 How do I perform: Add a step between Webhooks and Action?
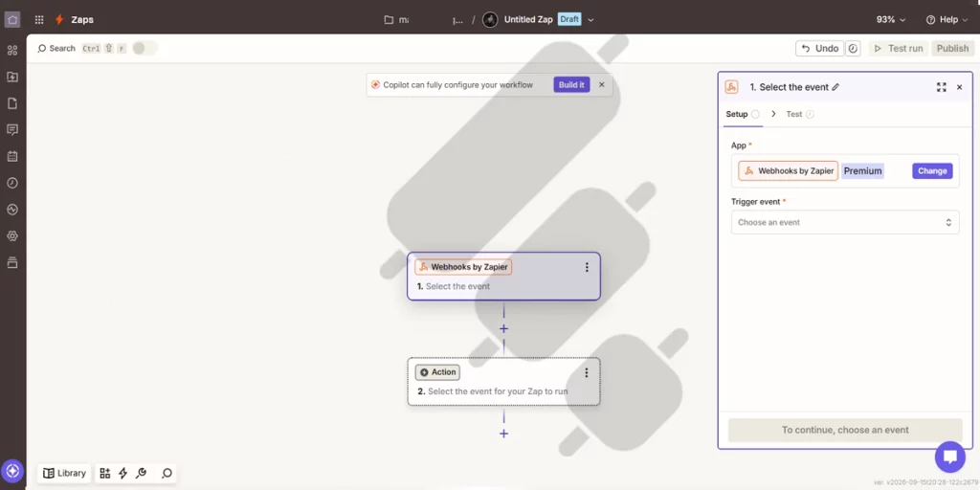[503, 329]
